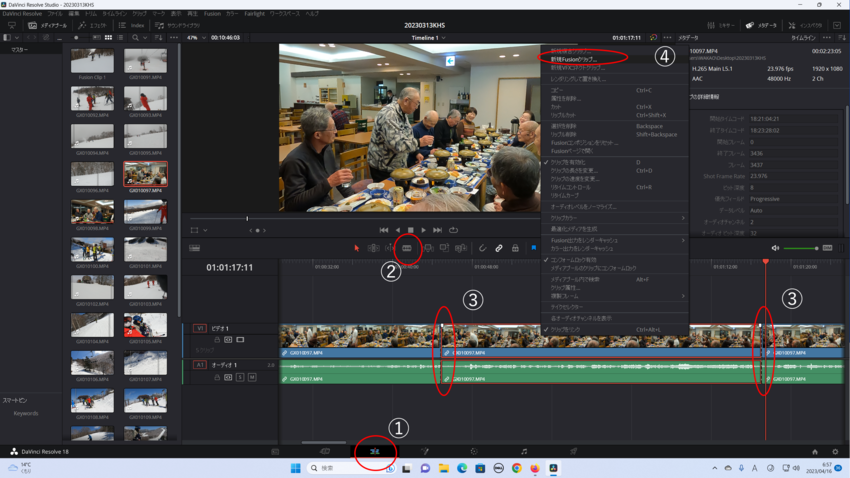Open viewer transform overlay dropdown arrow
This screenshot has width=850, height=478.
click(x=205, y=230)
